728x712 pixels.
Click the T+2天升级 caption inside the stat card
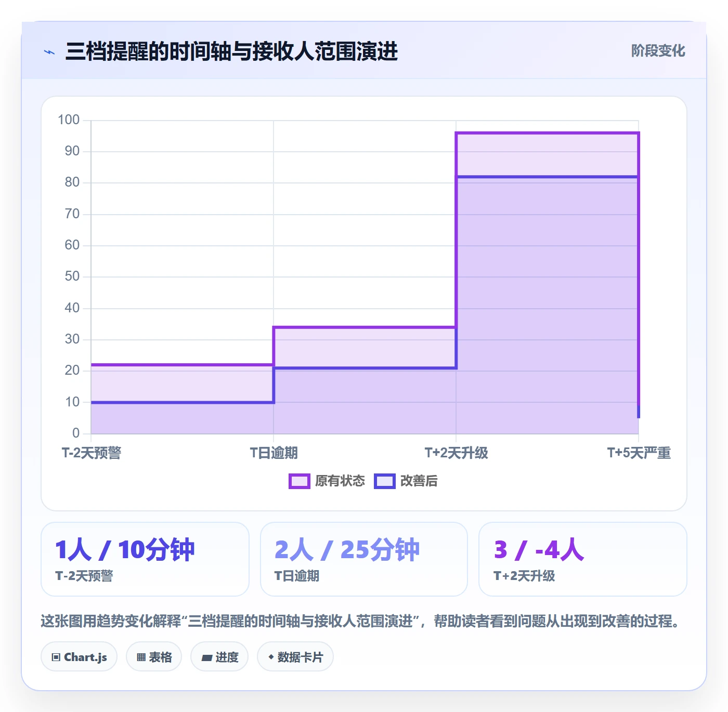click(x=524, y=576)
